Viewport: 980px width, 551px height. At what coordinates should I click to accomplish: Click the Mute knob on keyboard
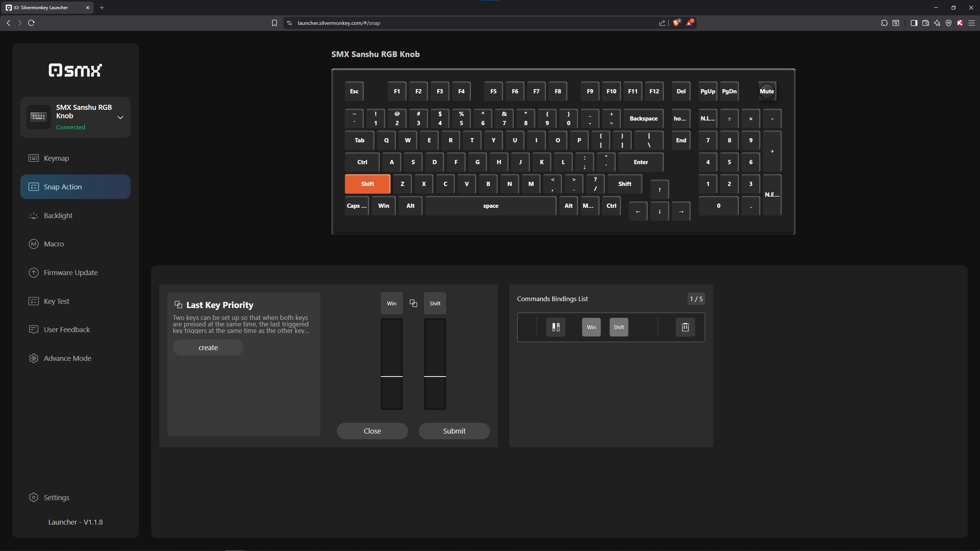[x=766, y=91]
